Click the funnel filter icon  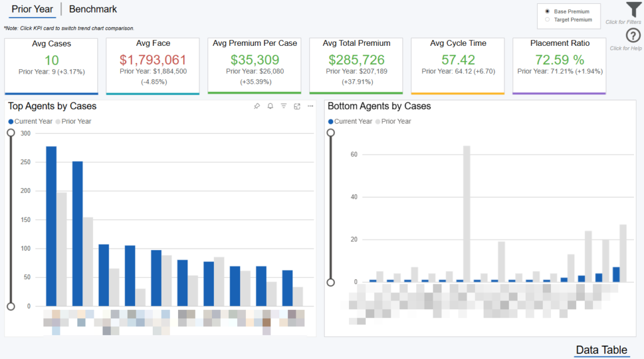(633, 10)
